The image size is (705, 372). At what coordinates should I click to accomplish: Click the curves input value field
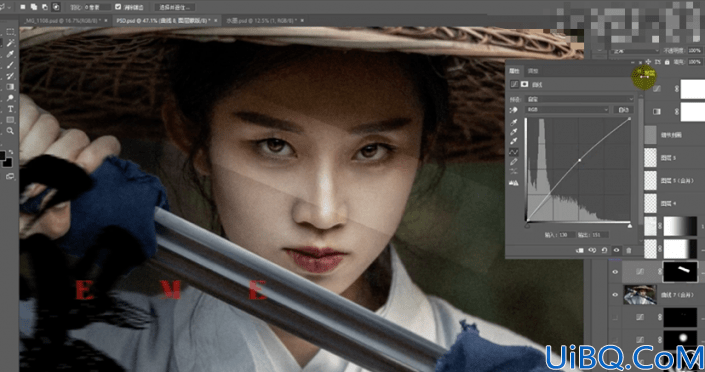[566, 235]
